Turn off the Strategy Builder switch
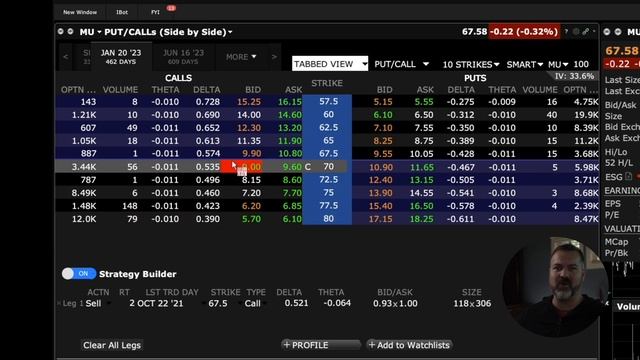Image resolution: width=640 pixels, height=360 pixels. (x=79, y=273)
